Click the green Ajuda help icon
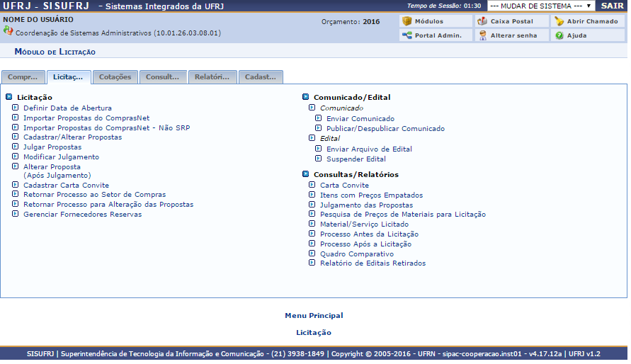Image resolution: width=631 pixels, height=364 pixels. [x=559, y=35]
